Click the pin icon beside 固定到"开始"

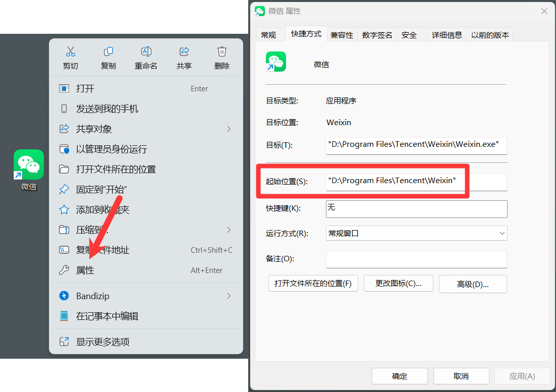pyautogui.click(x=64, y=189)
